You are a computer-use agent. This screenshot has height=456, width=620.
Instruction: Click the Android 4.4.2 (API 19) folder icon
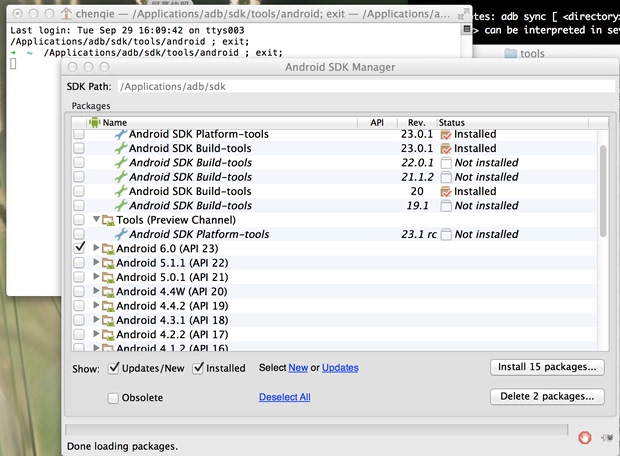(x=108, y=306)
